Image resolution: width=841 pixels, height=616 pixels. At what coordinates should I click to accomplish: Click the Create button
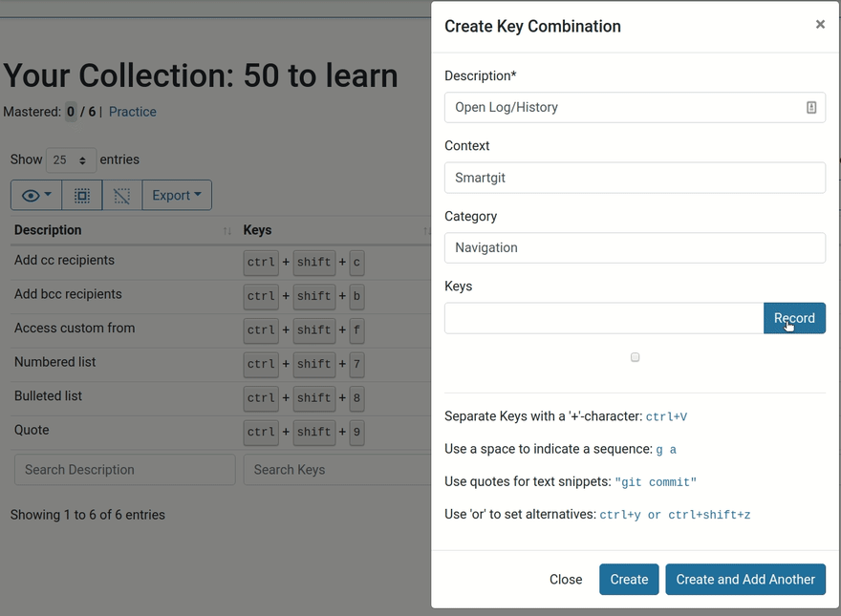pyautogui.click(x=629, y=579)
